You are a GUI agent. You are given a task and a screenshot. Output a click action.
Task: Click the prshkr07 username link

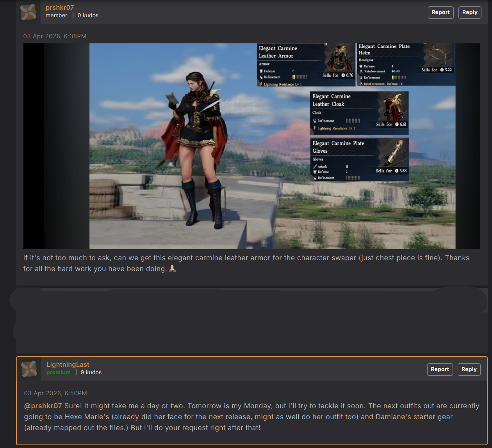[x=60, y=7]
